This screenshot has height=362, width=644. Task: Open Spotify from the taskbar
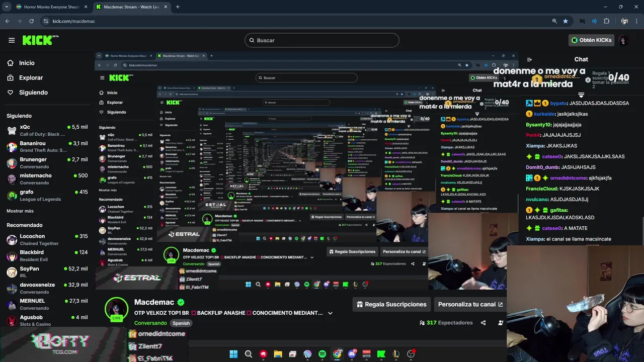coord(322,354)
